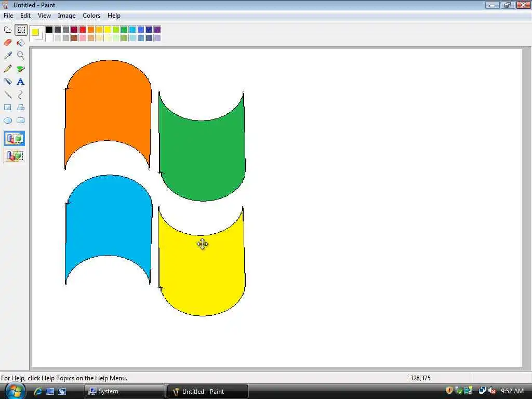Pick the white palette swatch
This screenshot has width=532, height=399.
click(49, 38)
